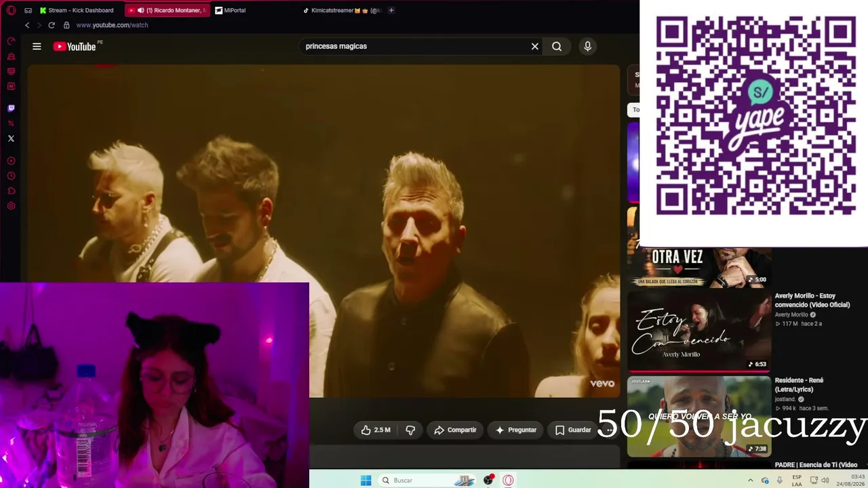Click the browser address bar URL
The image size is (868, 488).
(112, 25)
